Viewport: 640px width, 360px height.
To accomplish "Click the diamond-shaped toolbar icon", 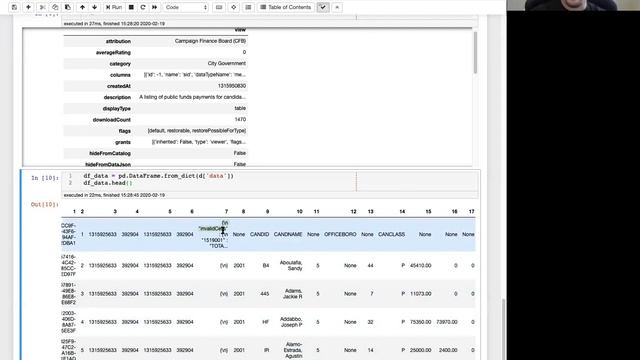I will click(x=233, y=7).
